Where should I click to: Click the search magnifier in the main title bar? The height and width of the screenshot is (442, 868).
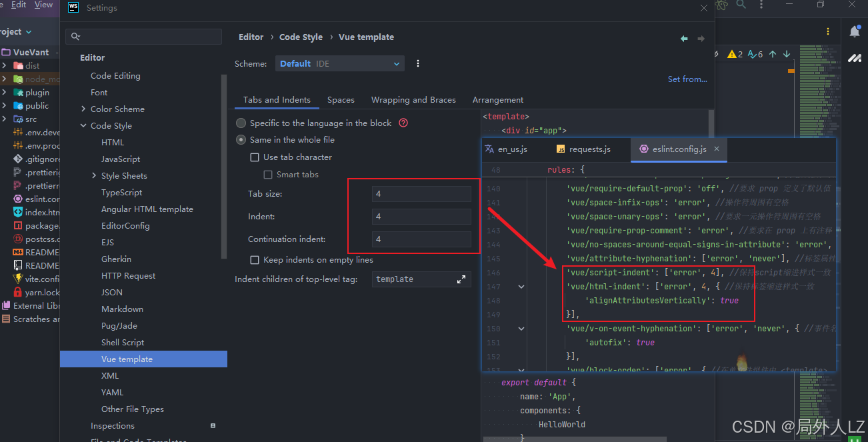tap(741, 5)
